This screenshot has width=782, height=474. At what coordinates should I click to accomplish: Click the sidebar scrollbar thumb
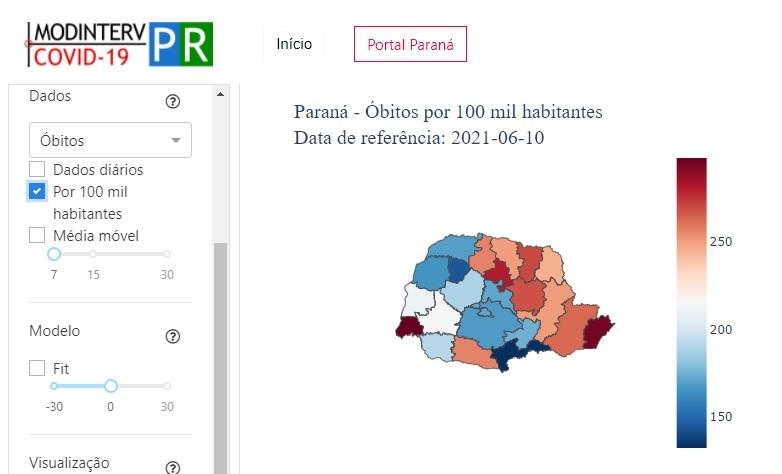[220, 358]
